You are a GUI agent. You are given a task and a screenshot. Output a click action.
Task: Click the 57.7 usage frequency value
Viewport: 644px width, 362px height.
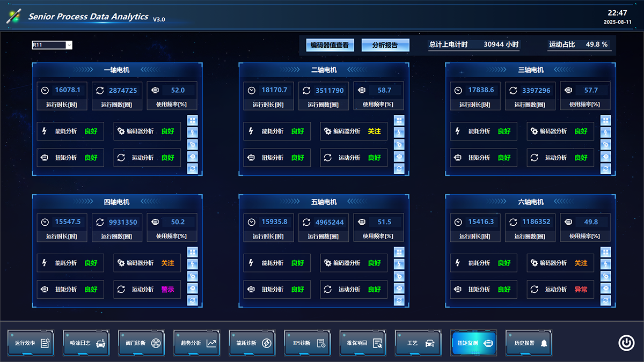coord(591,91)
